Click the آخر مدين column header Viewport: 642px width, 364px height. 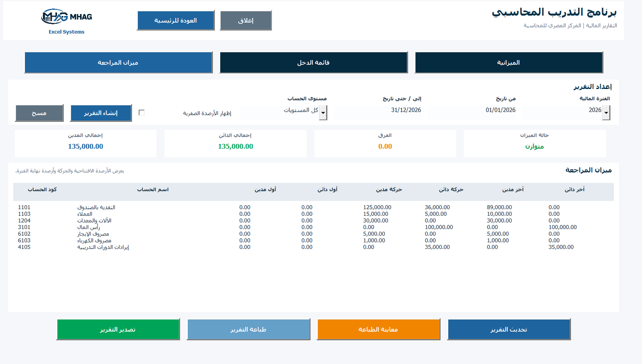click(x=513, y=189)
